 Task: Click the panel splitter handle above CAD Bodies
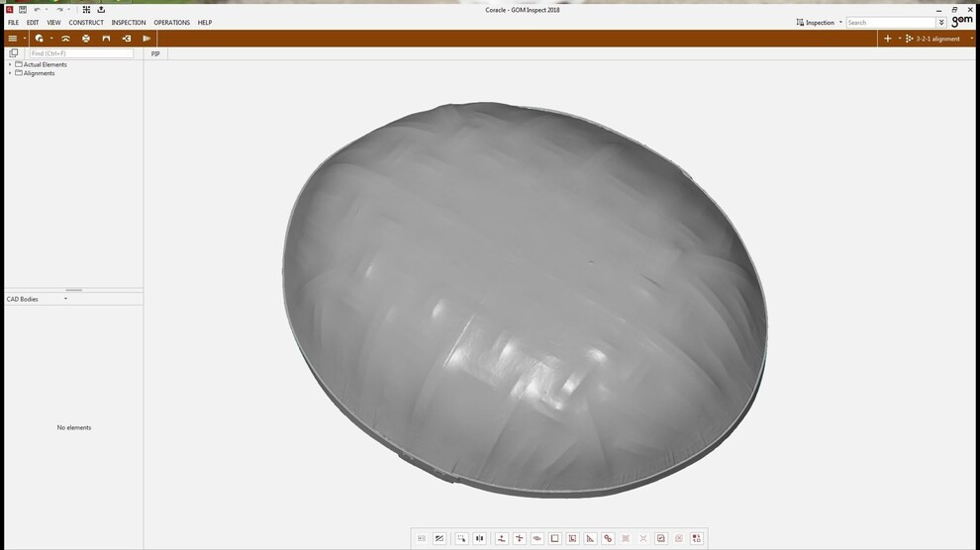pos(74,290)
